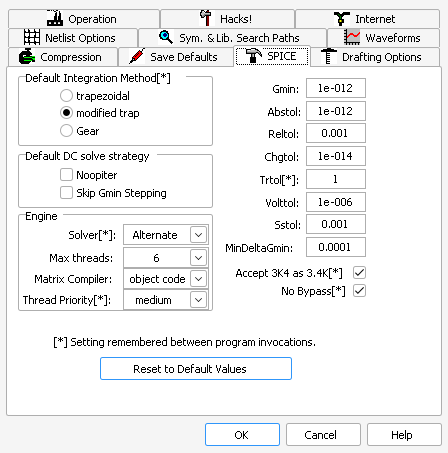This screenshot has height=453, width=448.
Task: Click the factory icon on Operation tab
Action: click(x=55, y=18)
